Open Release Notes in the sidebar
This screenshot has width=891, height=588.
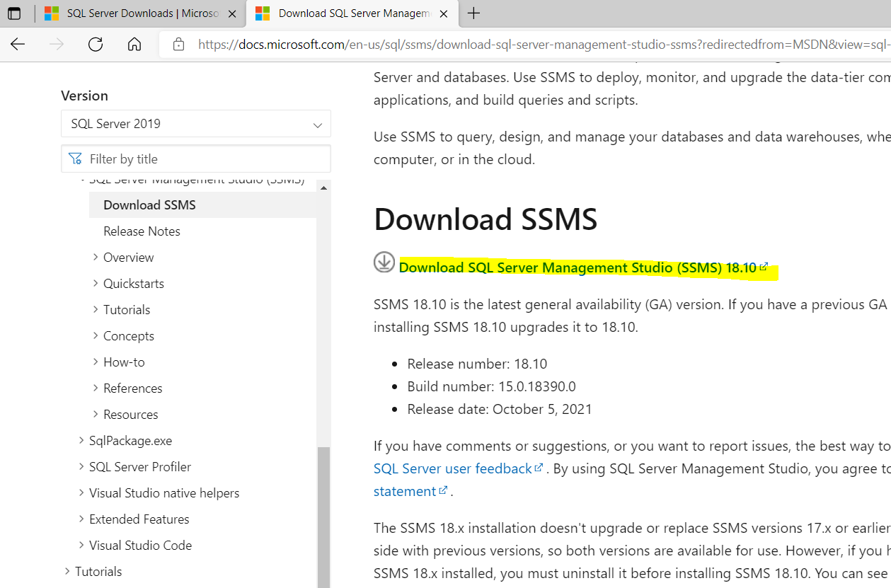(142, 231)
